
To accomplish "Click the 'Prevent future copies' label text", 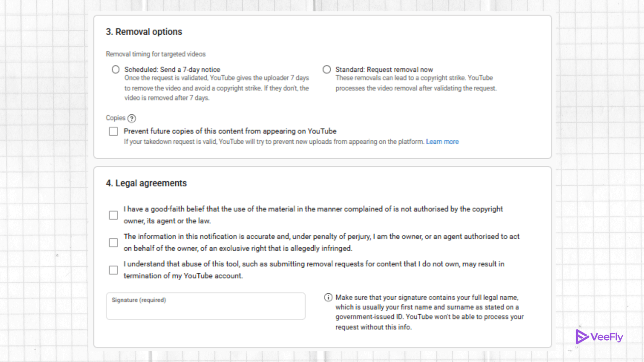I will (x=230, y=131).
